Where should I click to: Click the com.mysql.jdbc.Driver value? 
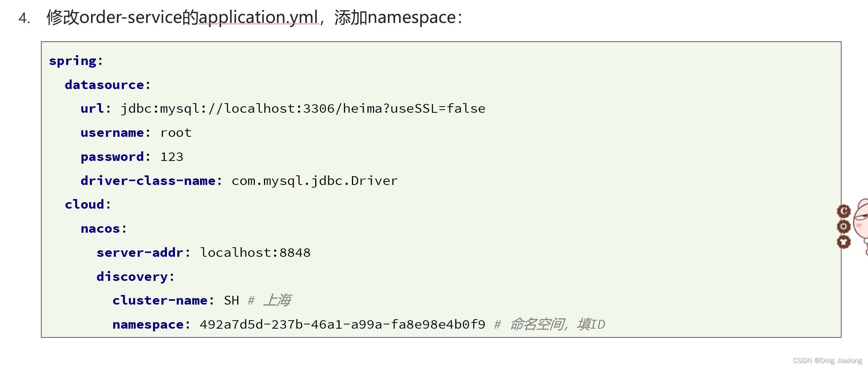(314, 181)
